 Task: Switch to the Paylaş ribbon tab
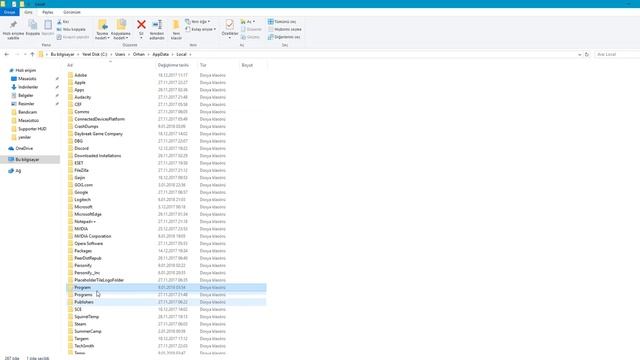(48, 12)
